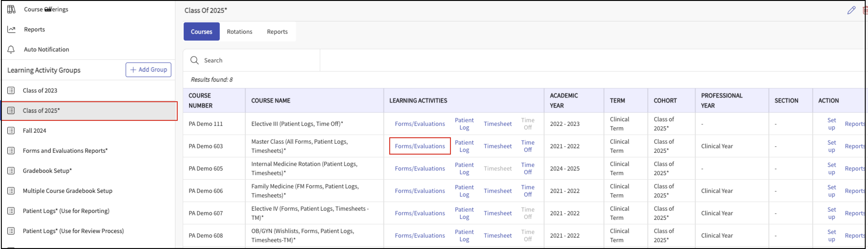Image resolution: width=868 pixels, height=249 pixels.
Task: Open Patient Log for PA Demo 111
Action: point(464,124)
